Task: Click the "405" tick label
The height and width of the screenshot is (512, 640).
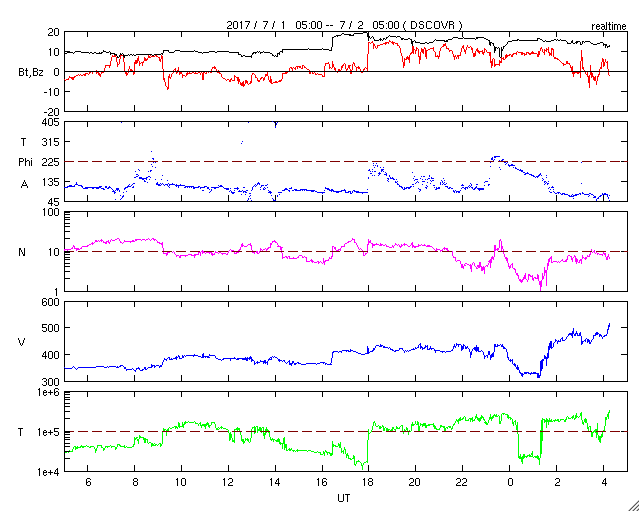Action: [x=52, y=122]
